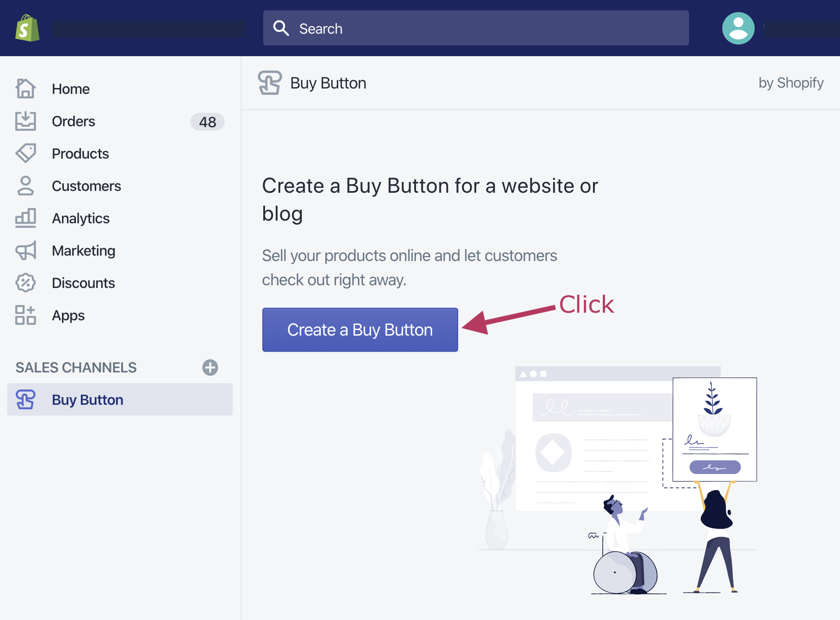Click the Analytics bar chart icon
The image size is (840, 620).
(26, 218)
